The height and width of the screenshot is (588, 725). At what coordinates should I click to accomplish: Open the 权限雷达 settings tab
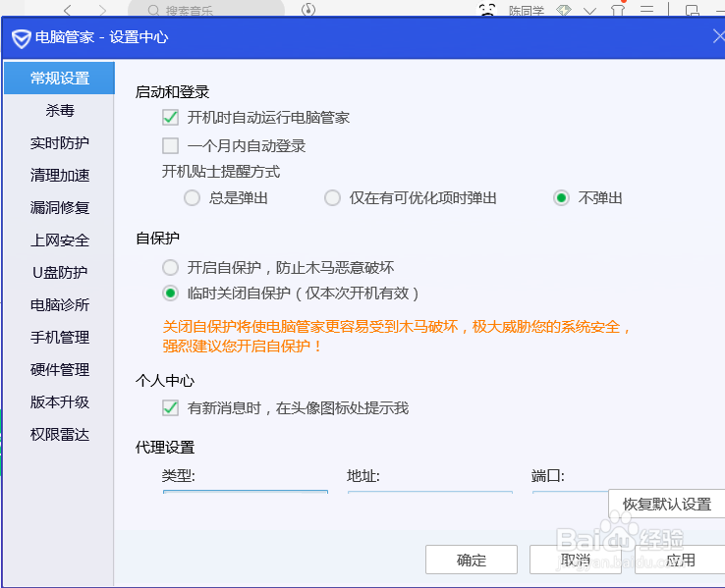point(59,434)
